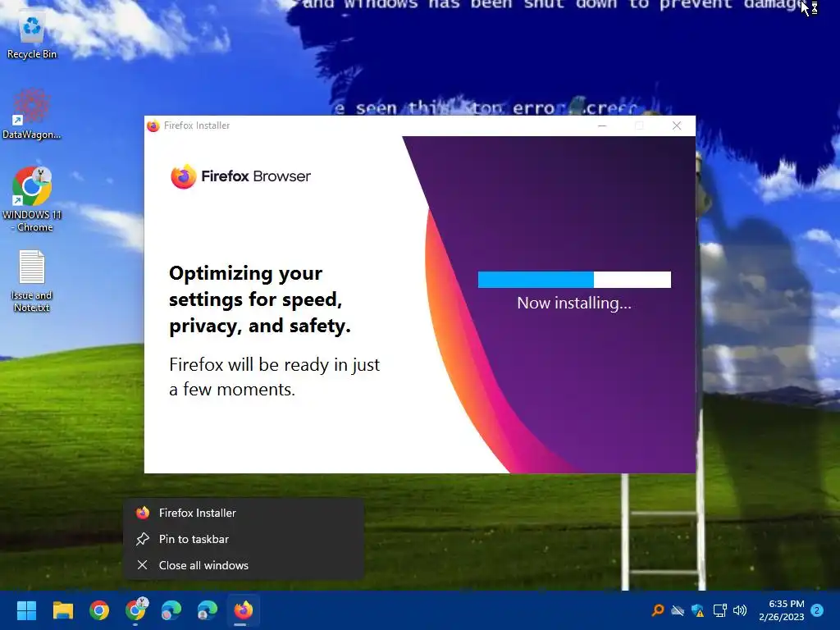
Task: Click the Firefox Browser logo in installer
Action: pos(240,176)
